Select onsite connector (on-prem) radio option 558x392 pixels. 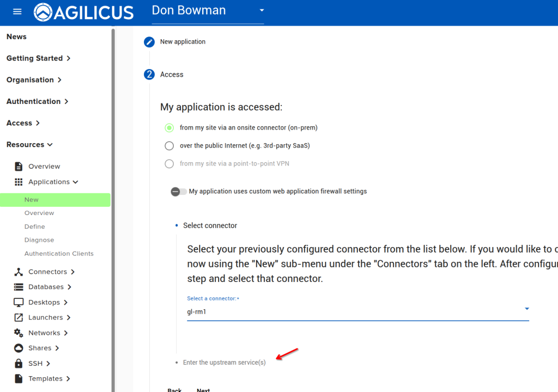(169, 128)
